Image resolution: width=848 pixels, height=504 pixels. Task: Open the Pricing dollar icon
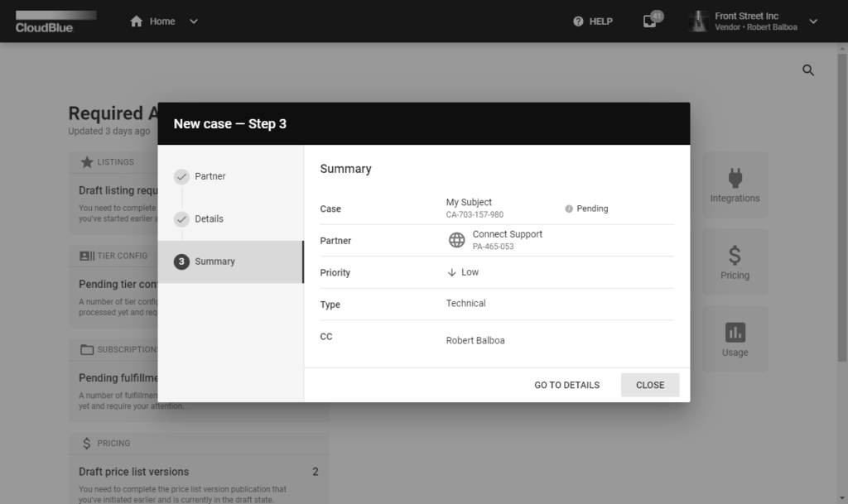point(735,255)
